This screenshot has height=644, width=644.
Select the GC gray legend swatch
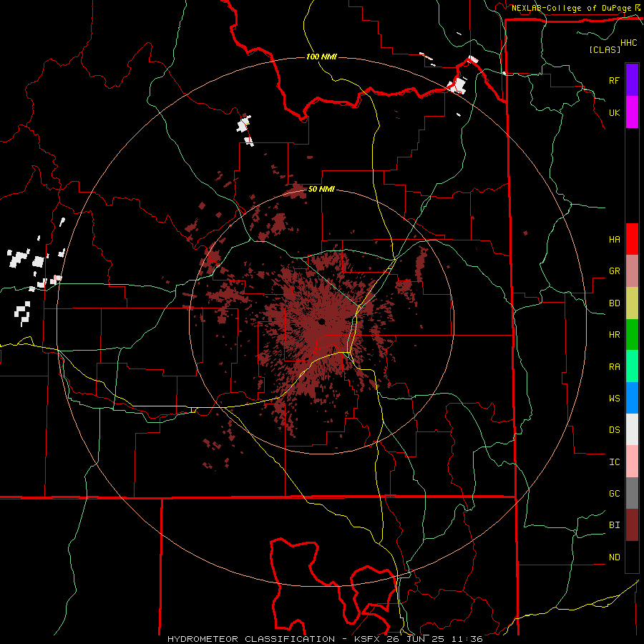632,493
